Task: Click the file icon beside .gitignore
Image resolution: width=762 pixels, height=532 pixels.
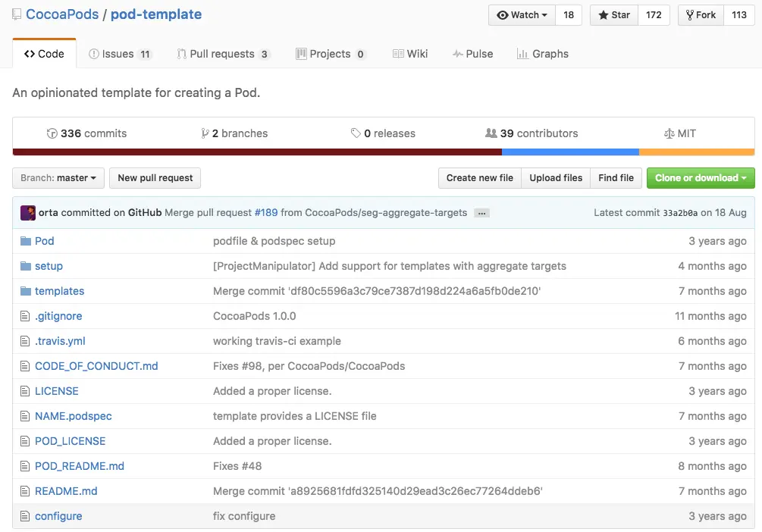Action: 26,316
